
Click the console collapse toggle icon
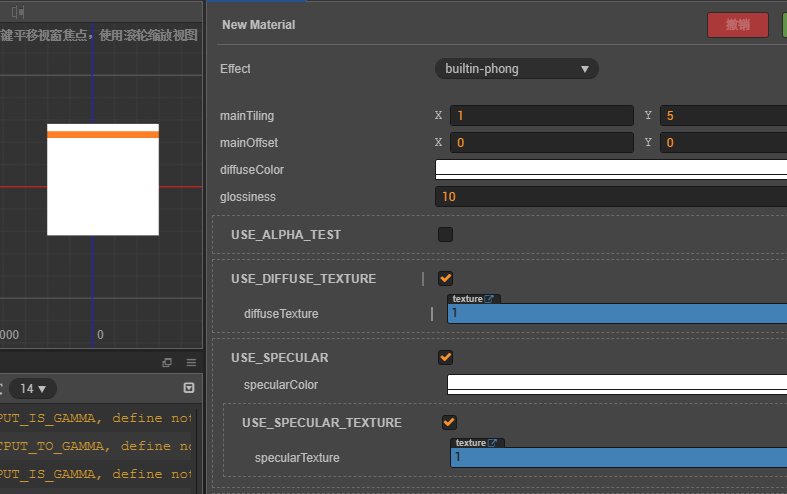click(x=189, y=388)
